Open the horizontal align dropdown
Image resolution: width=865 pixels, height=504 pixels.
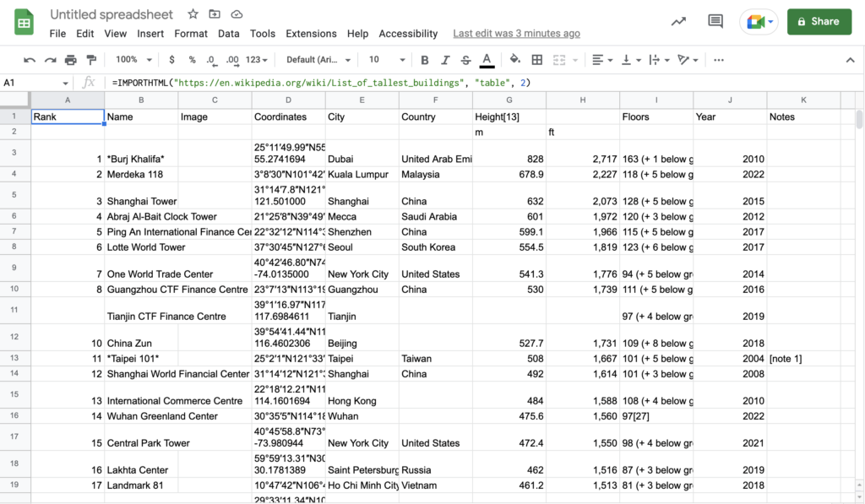click(601, 60)
